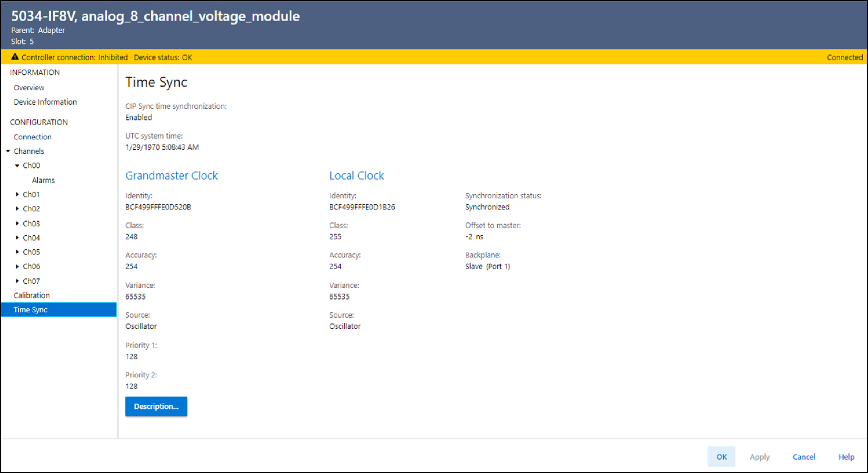Open the Device Information page
868x473 pixels.
pyautogui.click(x=45, y=102)
